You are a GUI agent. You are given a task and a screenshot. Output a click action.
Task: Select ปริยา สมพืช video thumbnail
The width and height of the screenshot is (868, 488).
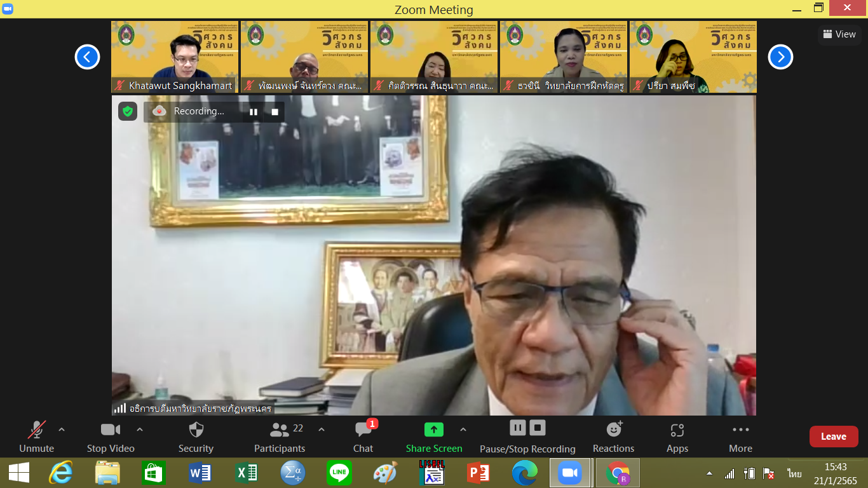pos(693,57)
